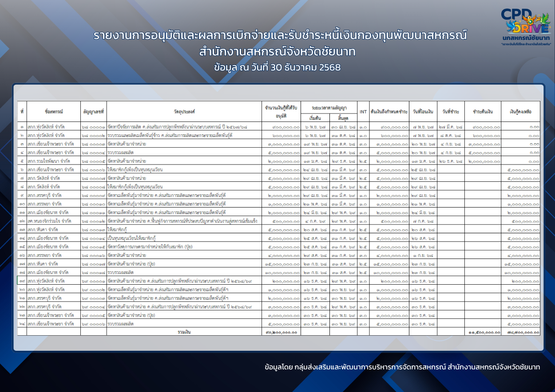Click contract number '๖๘ ๐๐๐๑๘'
The height and width of the screenshot is (392, 555).
click(x=94, y=272)
